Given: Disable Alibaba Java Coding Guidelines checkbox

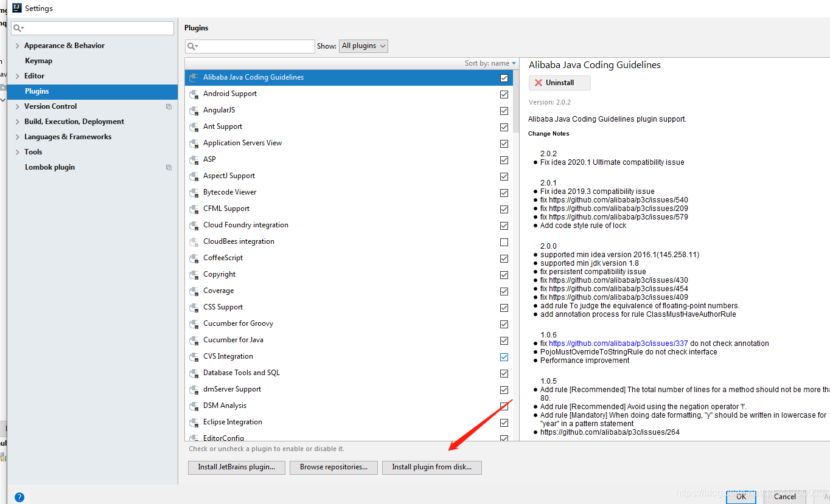Looking at the screenshot, I should click(504, 78).
